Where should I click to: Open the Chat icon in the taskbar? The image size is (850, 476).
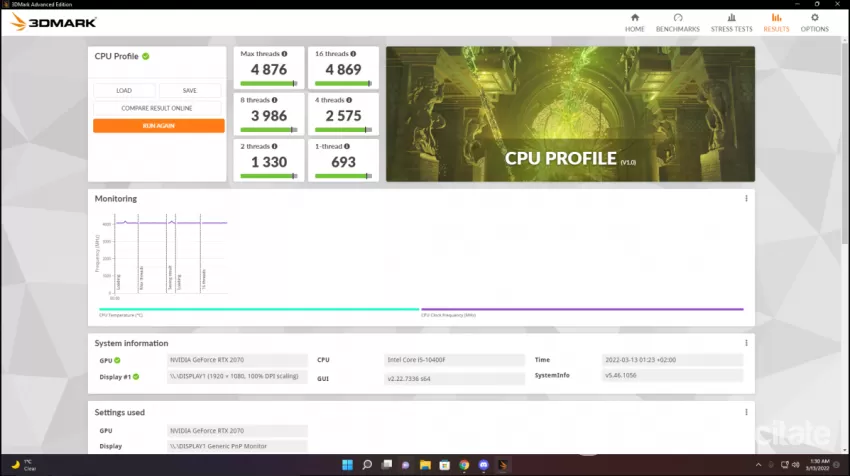click(405, 465)
